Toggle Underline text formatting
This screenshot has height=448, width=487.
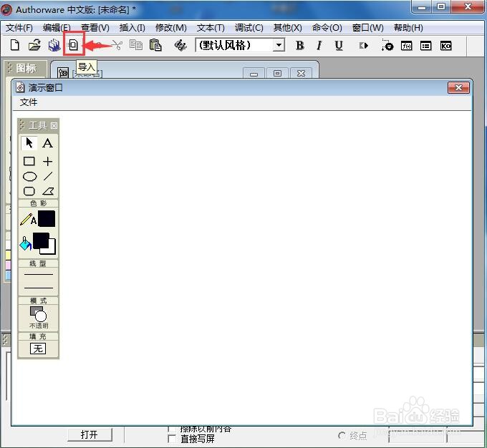coord(339,46)
